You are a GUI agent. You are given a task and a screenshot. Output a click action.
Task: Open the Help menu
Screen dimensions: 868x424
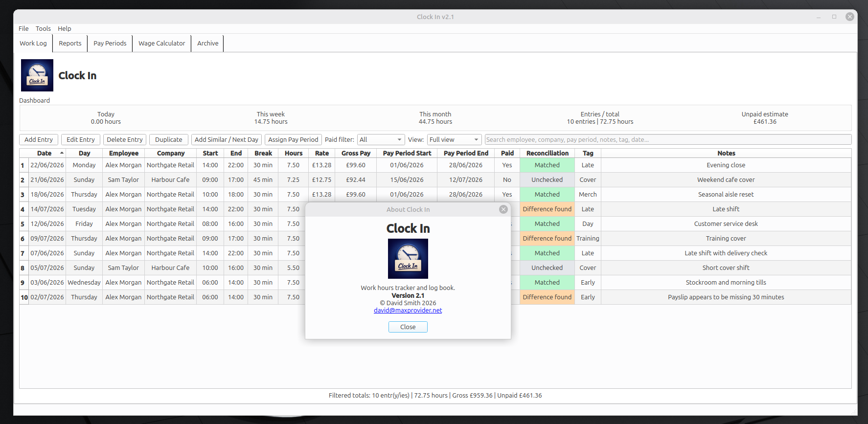(x=65, y=29)
